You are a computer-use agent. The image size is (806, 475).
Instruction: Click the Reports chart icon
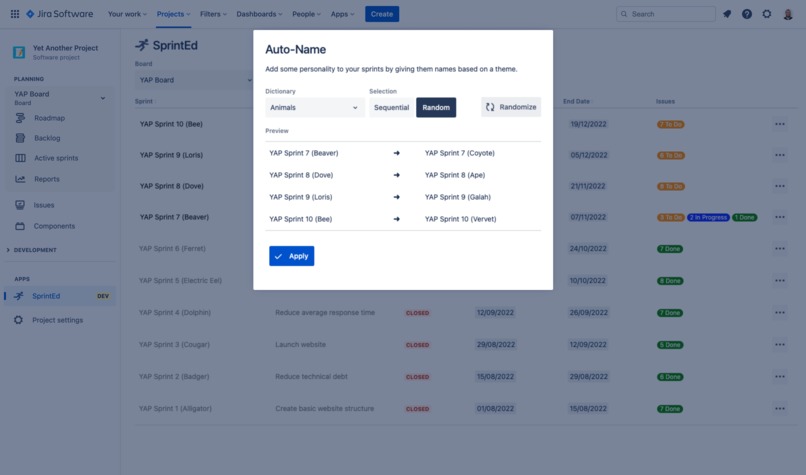click(20, 179)
